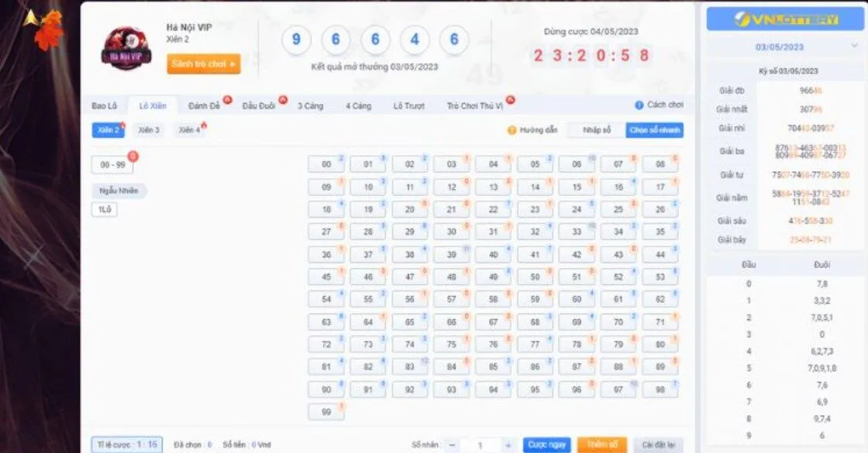Click the yellow 'Hướng dẫn' help icon
Viewport: 868px width, 453px height.
pos(512,130)
